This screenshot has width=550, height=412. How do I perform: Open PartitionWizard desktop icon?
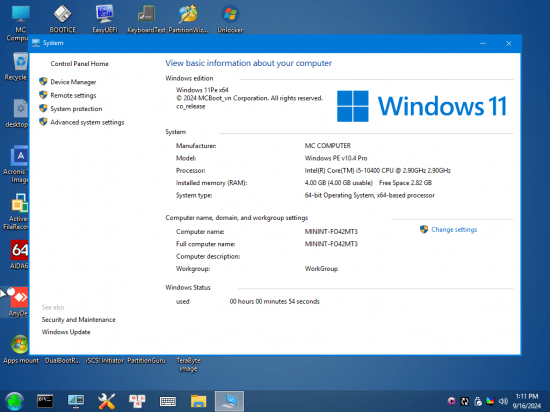click(188, 19)
